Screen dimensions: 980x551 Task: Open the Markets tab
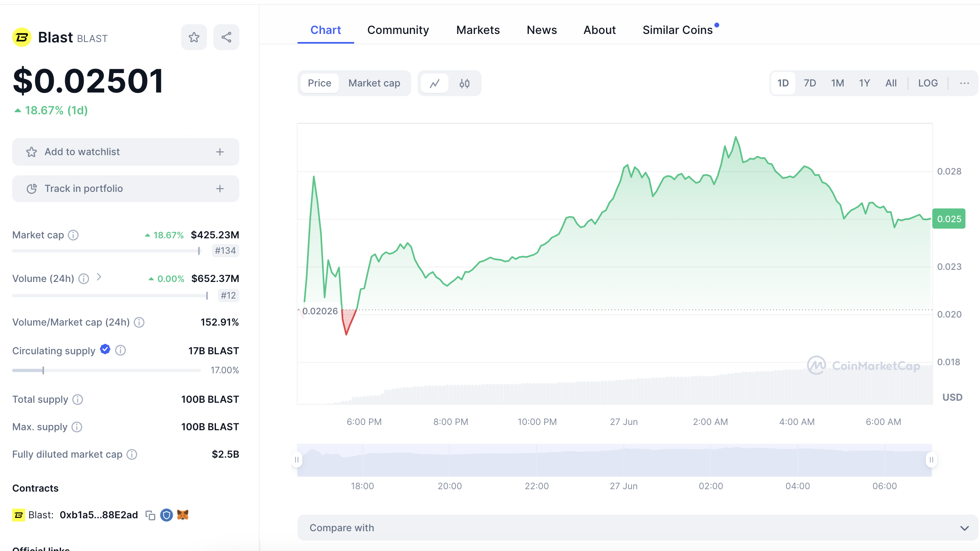tap(478, 30)
